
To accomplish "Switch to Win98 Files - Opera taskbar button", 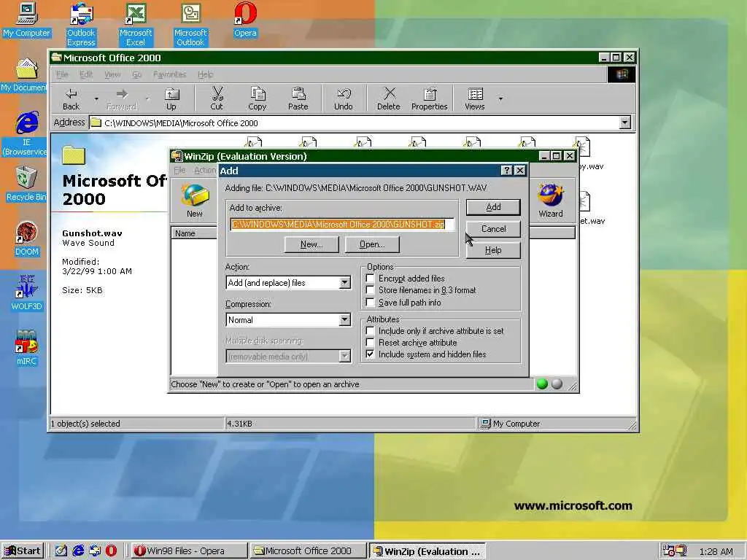I will (188, 551).
